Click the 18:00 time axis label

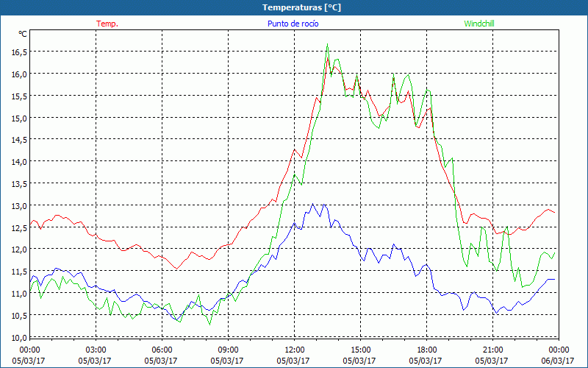tap(426, 350)
